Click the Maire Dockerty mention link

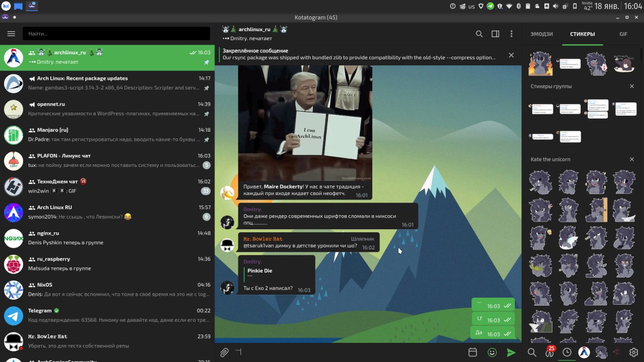(283, 187)
